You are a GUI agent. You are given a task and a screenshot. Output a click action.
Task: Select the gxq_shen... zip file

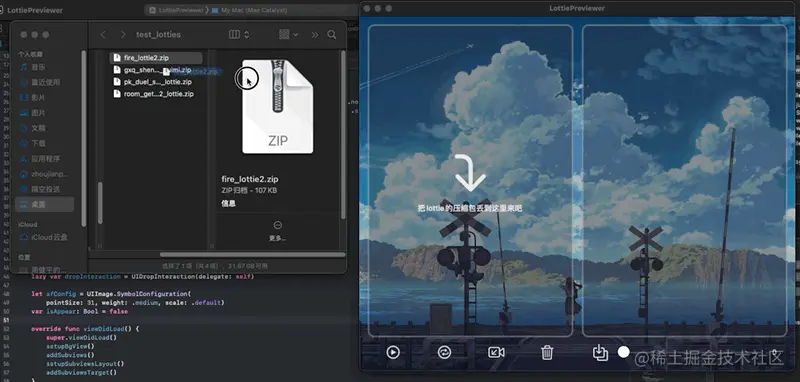[156, 70]
